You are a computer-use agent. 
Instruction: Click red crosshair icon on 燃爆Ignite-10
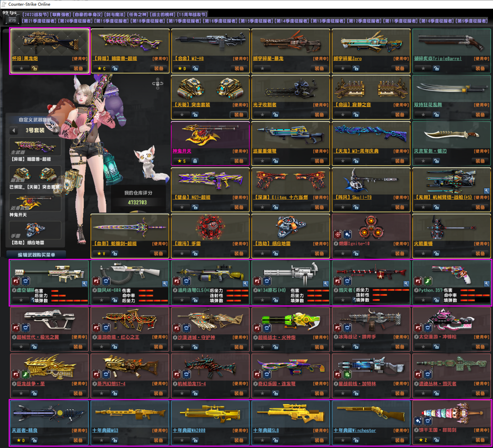pos(338,234)
